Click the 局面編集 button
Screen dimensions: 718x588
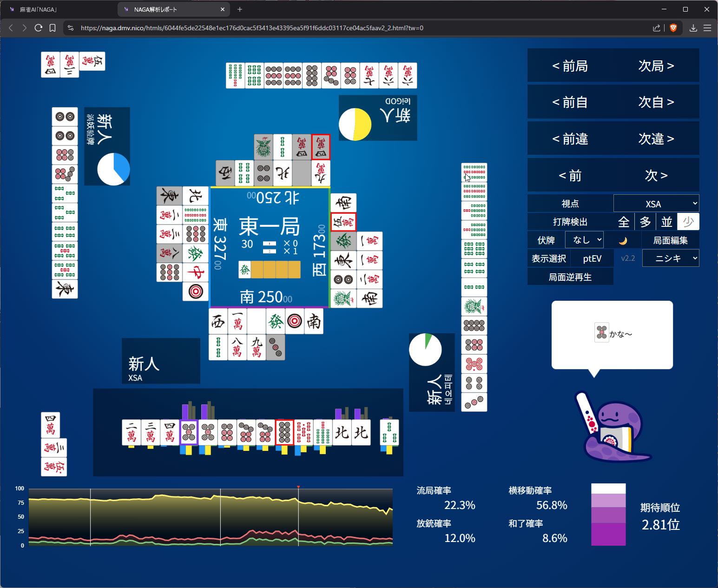pyautogui.click(x=670, y=240)
